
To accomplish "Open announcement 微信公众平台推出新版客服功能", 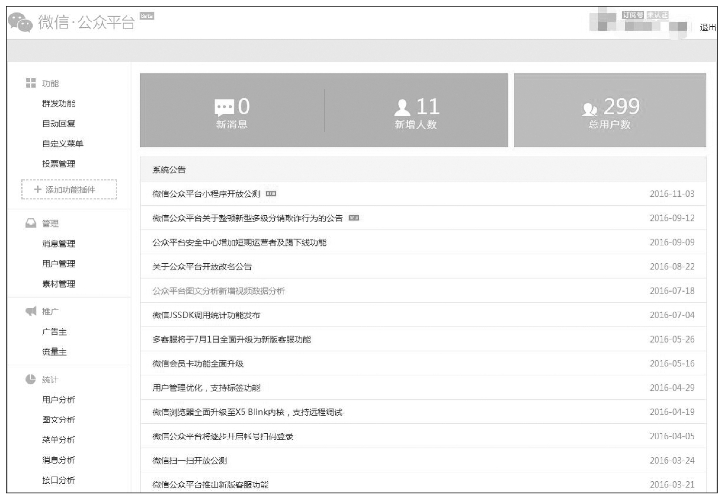I will (x=210, y=485).
